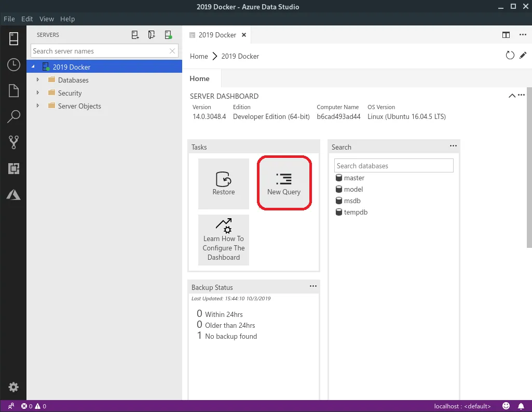Click the Restore task tile
The image size is (532, 412).
[224, 184]
